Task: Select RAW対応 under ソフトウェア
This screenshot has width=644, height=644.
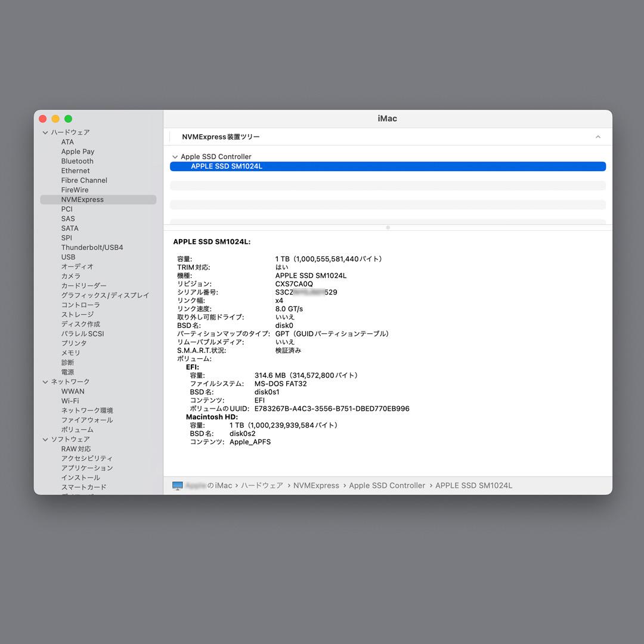Action: (76, 449)
